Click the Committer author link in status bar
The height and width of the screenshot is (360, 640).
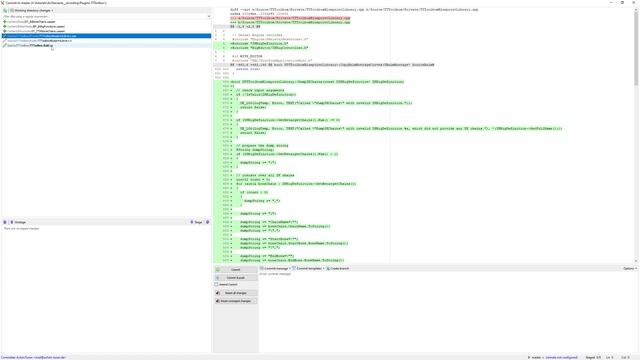click(33, 358)
